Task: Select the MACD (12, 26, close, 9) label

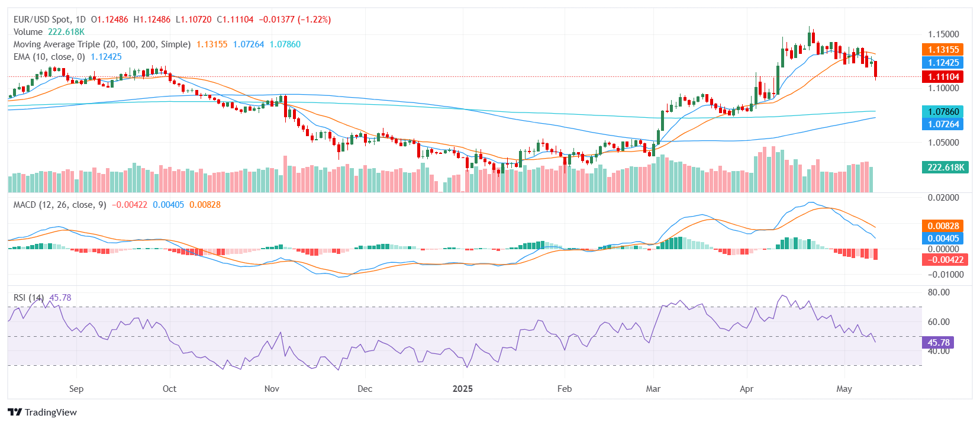Action: point(60,205)
